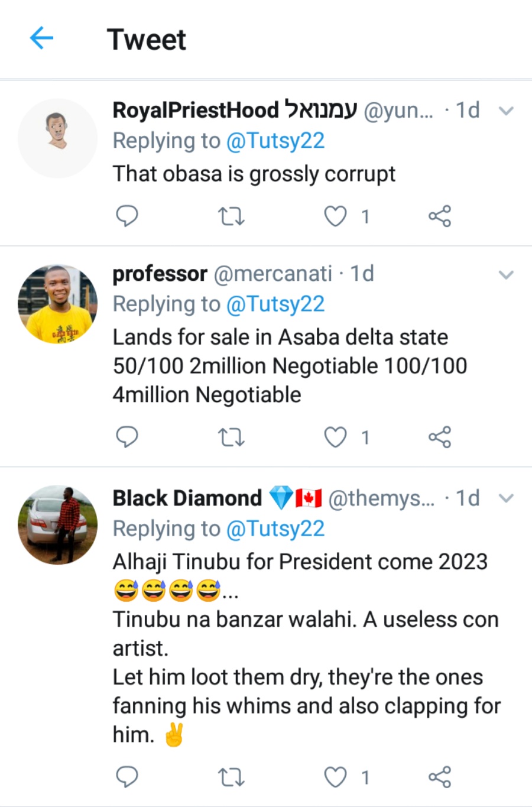
Task: Open Black Diamond's profile photo
Action: click(58, 525)
